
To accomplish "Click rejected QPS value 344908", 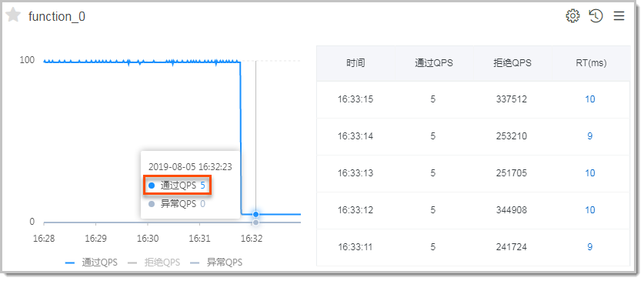I will click(x=512, y=210).
